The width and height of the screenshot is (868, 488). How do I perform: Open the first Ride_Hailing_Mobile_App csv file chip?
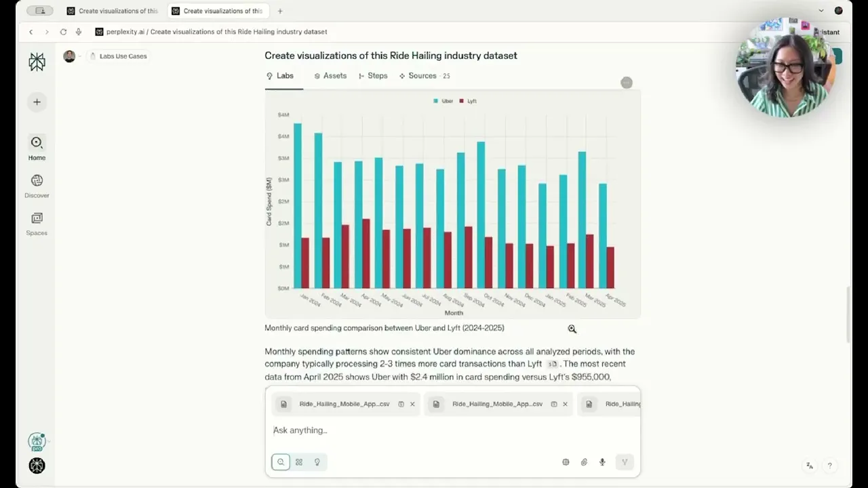coord(344,404)
